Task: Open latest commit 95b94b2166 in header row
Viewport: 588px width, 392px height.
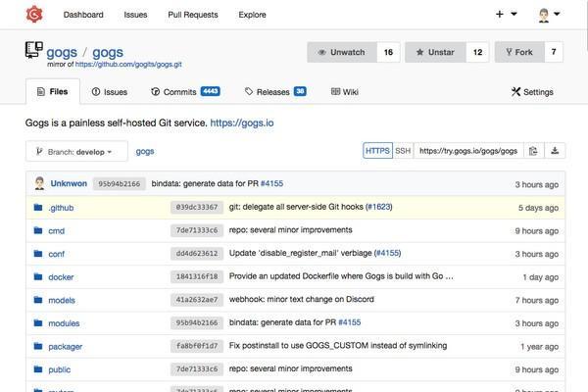Action: pos(119,184)
